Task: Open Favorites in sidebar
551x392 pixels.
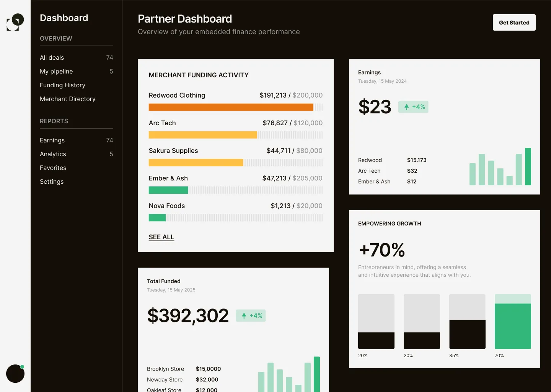Action: pyautogui.click(x=53, y=168)
